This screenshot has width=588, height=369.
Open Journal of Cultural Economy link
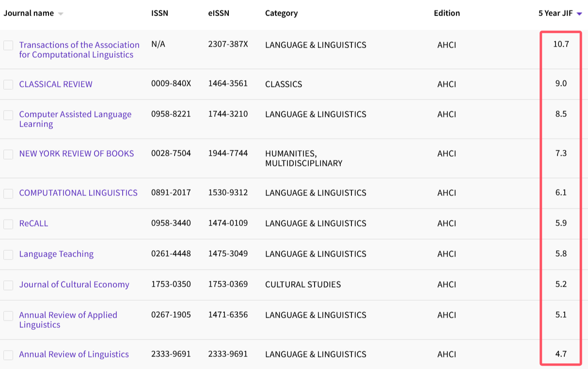click(x=74, y=285)
